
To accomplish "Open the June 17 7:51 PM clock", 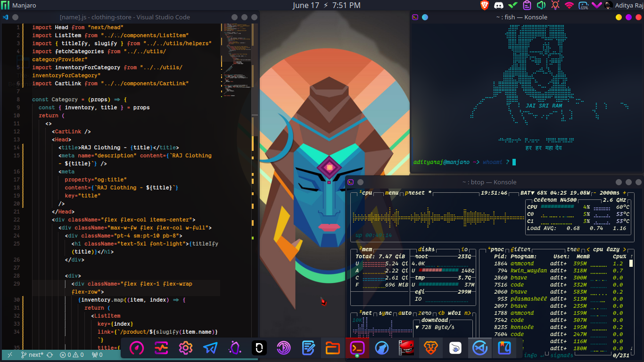I will pyautogui.click(x=326, y=6).
